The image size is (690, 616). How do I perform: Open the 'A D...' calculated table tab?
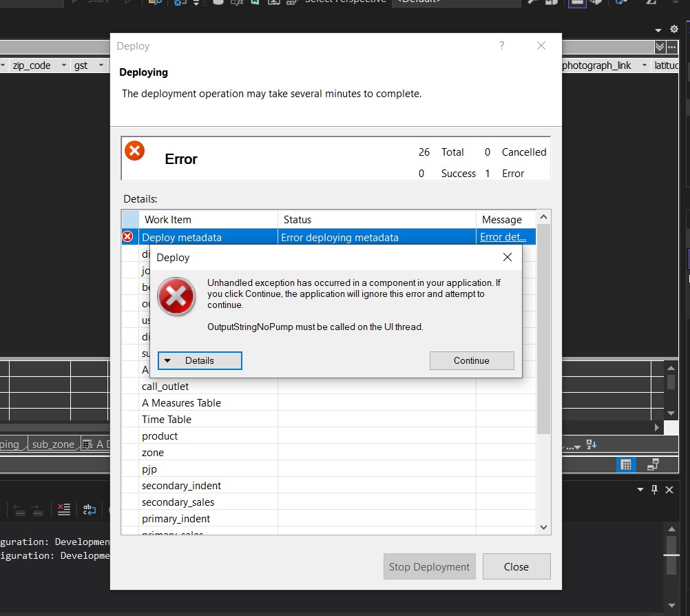96,444
